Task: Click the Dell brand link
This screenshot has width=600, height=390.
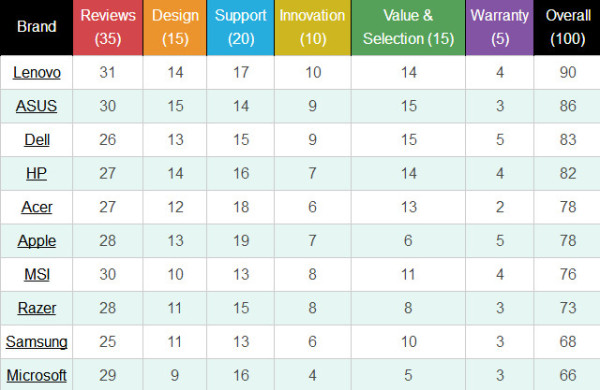Action: click(37, 140)
